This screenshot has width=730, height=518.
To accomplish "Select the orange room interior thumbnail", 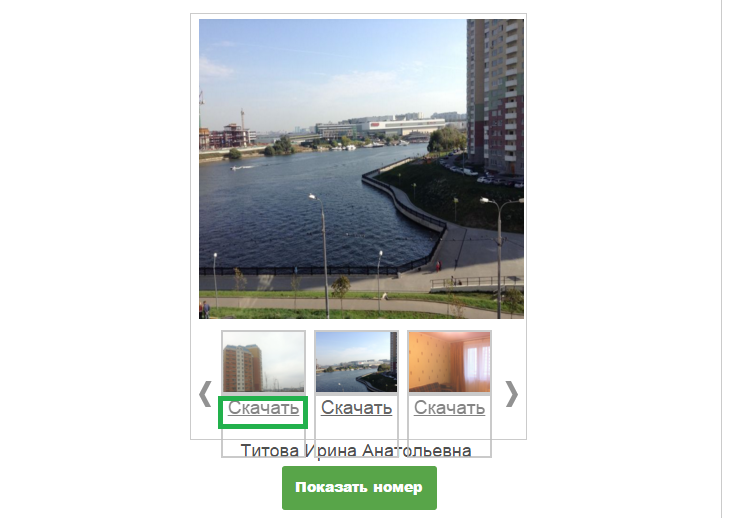I will tap(449, 362).
